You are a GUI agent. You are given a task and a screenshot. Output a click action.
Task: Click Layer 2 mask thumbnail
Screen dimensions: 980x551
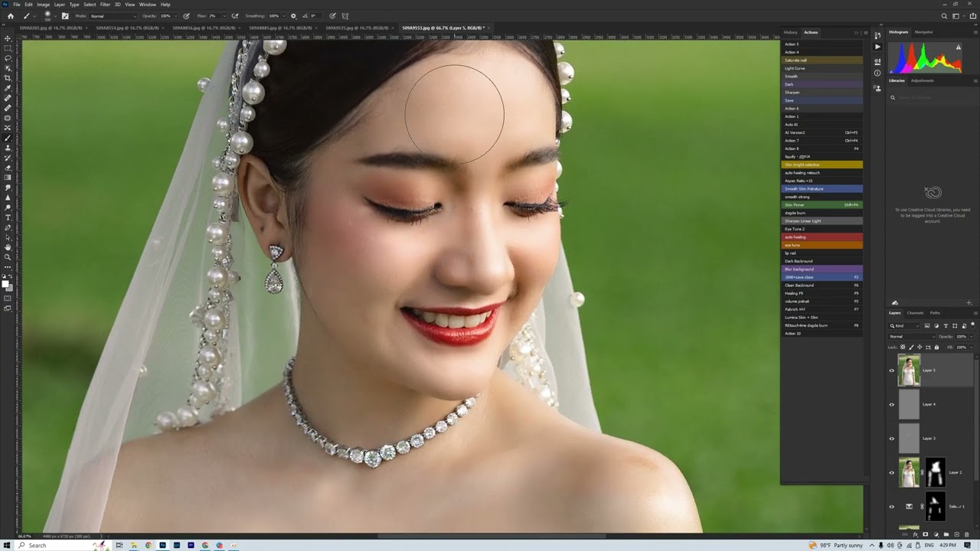click(935, 472)
